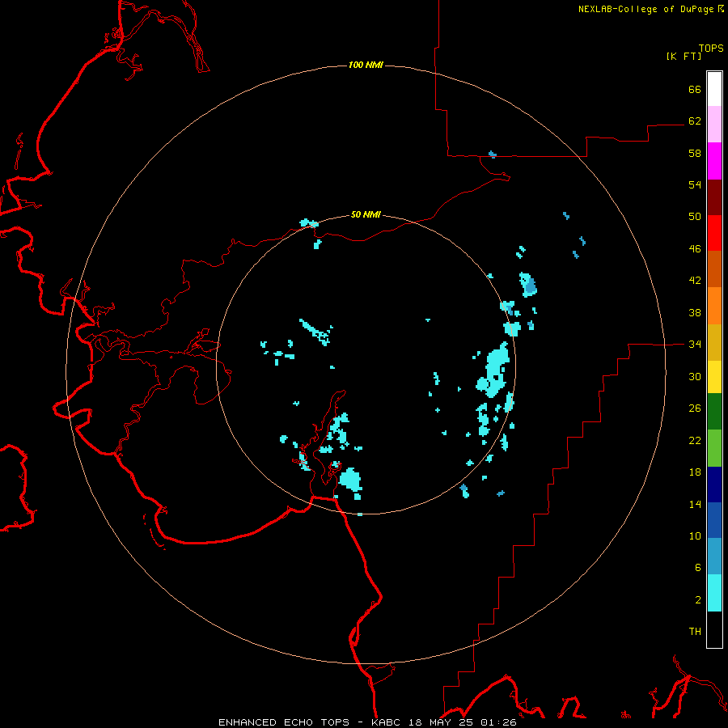Click the 66 legend value
The width and height of the screenshot is (728, 728).
695,89
